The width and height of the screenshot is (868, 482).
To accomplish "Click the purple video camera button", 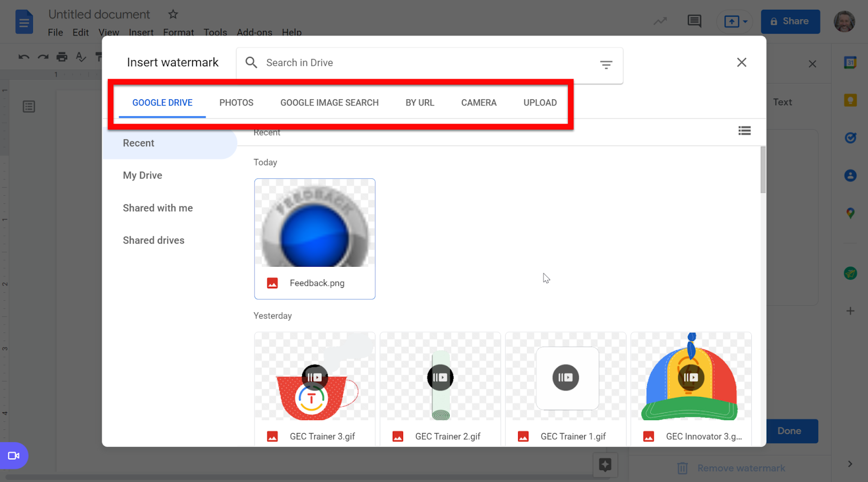I will [14, 455].
